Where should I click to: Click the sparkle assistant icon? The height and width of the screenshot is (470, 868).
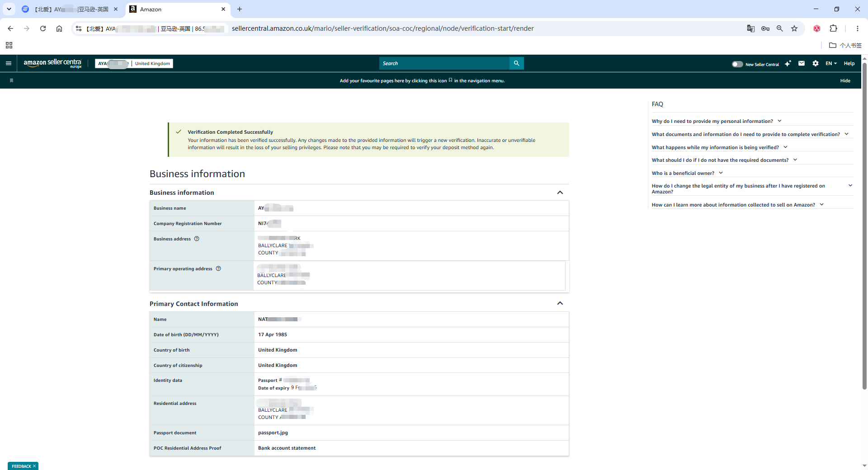(x=788, y=63)
